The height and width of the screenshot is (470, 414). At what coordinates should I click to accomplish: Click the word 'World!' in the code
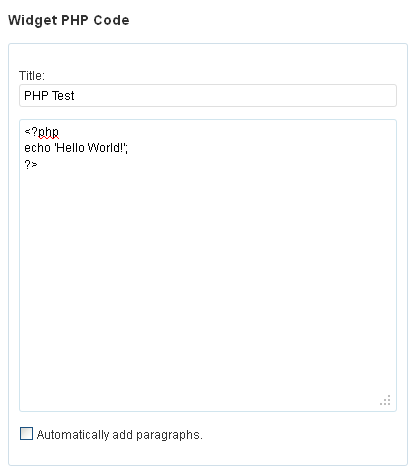click(106, 147)
